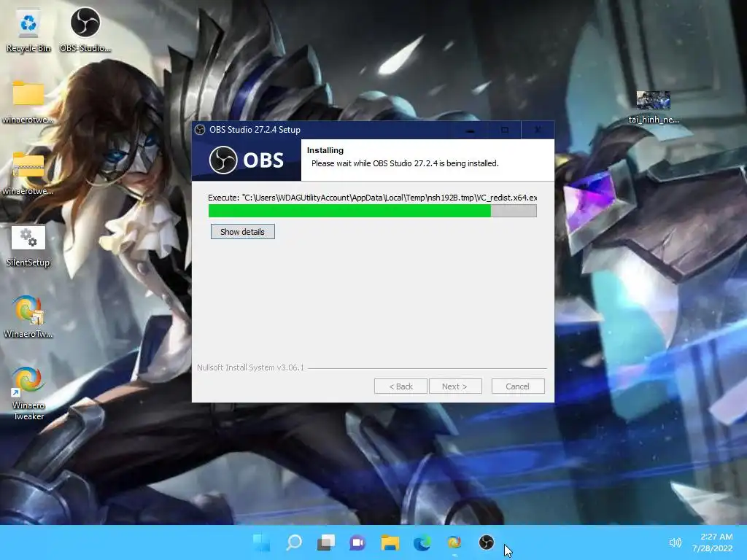The width and height of the screenshot is (747, 560).
Task: Open Teams Chat taskbar icon
Action: pyautogui.click(x=357, y=542)
